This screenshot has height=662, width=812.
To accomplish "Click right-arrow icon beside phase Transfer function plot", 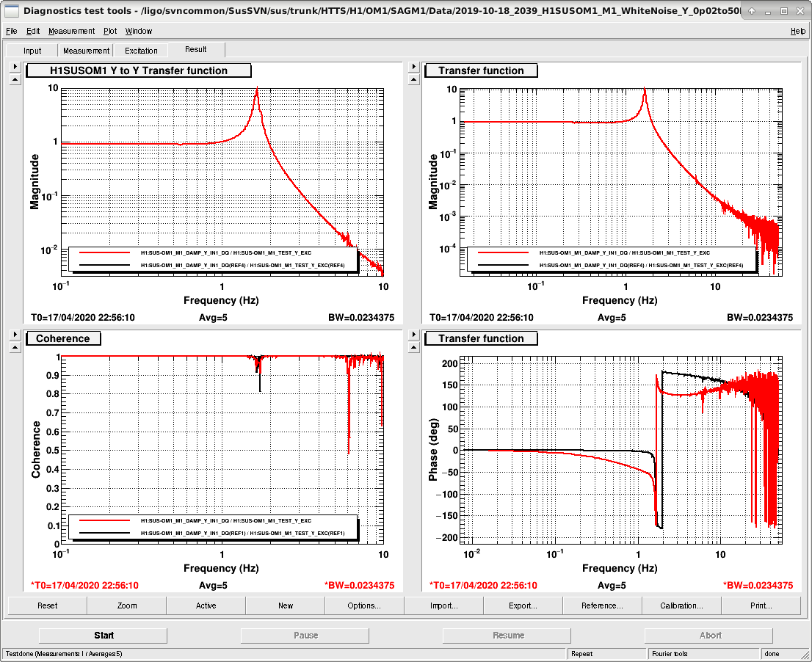I will click(x=413, y=335).
